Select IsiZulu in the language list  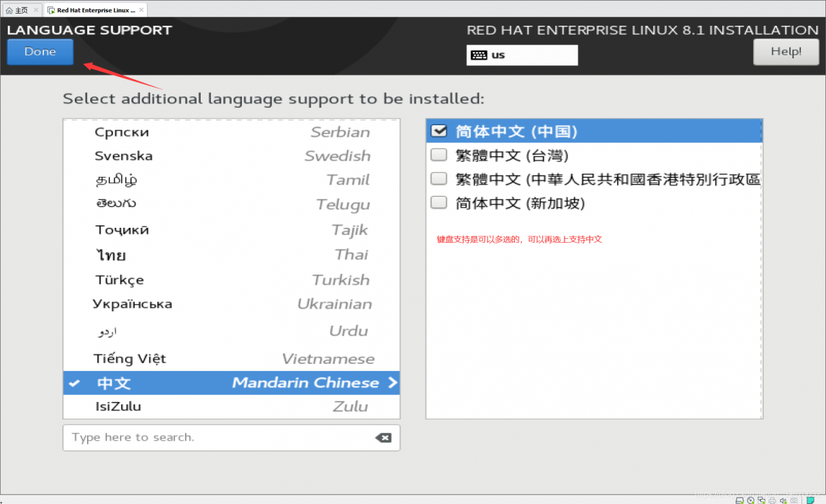point(232,407)
